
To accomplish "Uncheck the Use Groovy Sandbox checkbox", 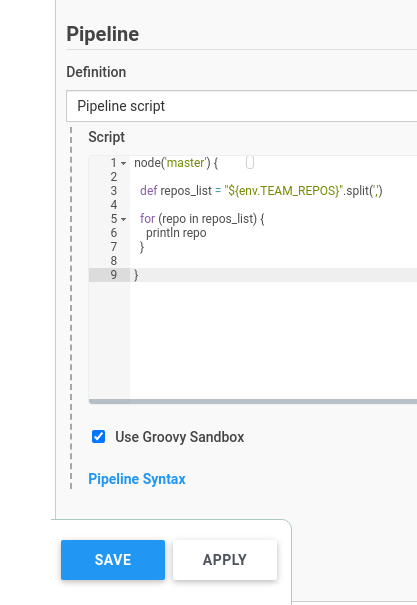I will pyautogui.click(x=98, y=437).
